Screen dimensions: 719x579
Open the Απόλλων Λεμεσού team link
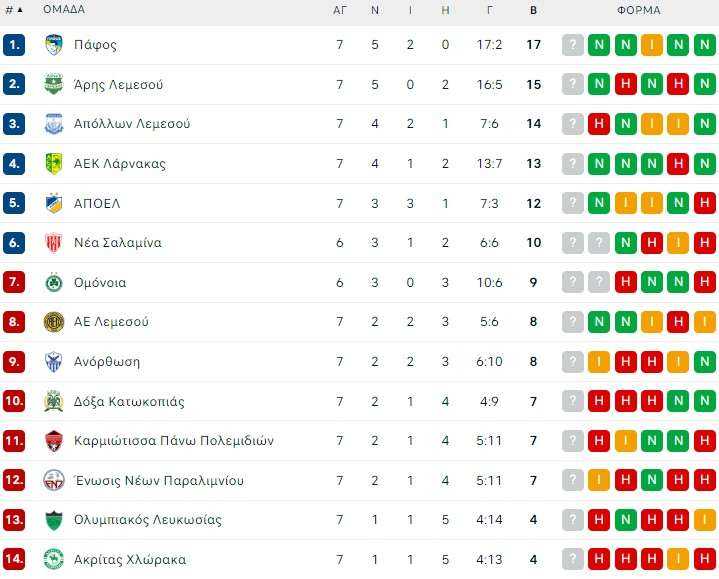(132, 124)
